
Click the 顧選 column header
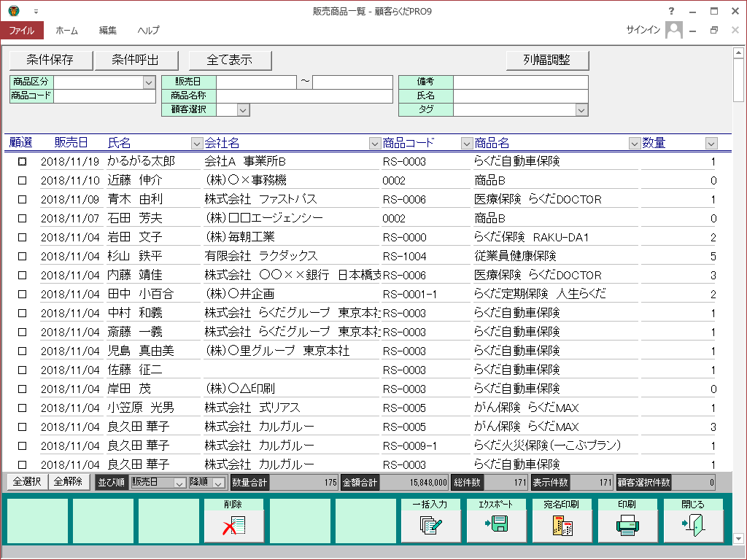pos(21,143)
